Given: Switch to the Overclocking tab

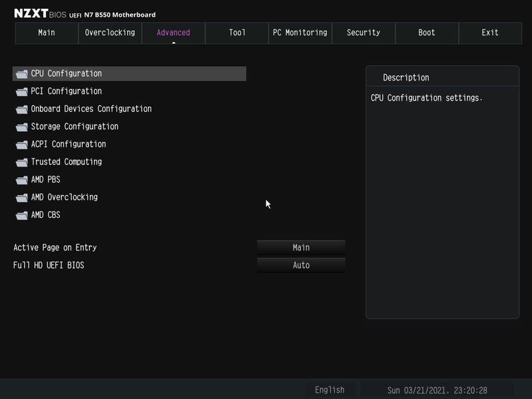Looking at the screenshot, I should click(x=110, y=33).
